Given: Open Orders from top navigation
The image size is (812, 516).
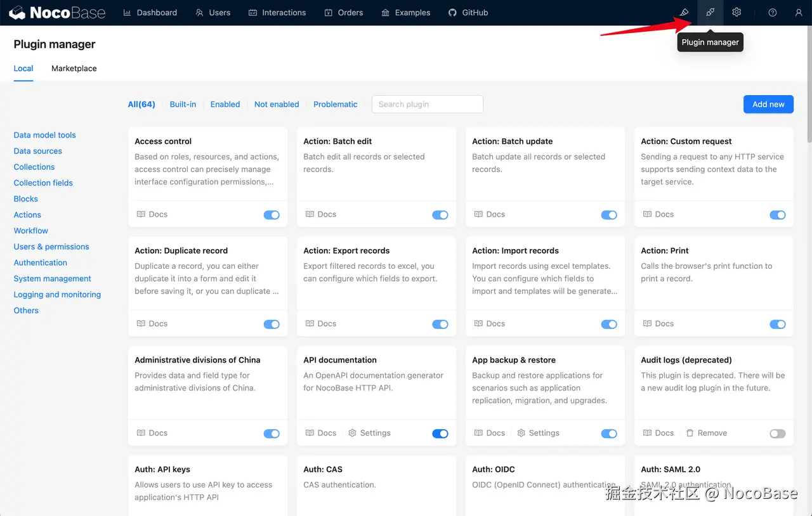Looking at the screenshot, I should 344,13.
